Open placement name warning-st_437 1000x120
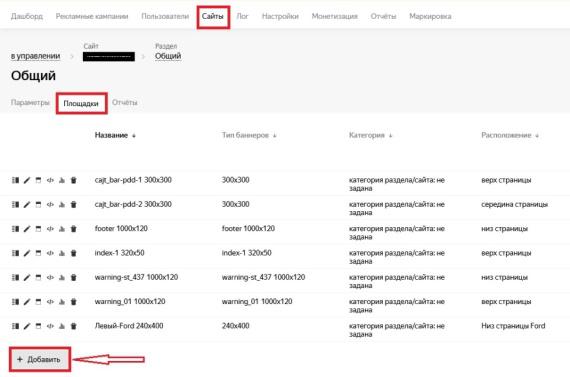570x377 pixels. click(136, 277)
